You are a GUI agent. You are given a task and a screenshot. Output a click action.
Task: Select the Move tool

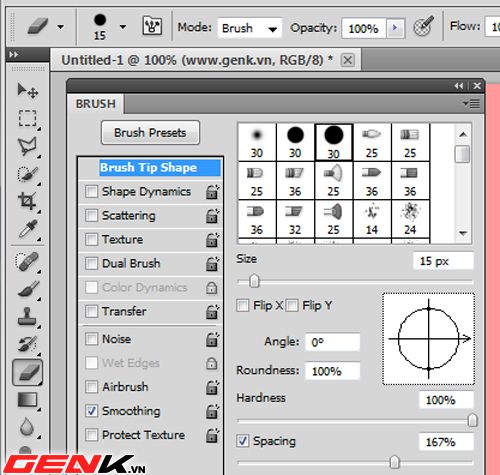tap(28, 90)
